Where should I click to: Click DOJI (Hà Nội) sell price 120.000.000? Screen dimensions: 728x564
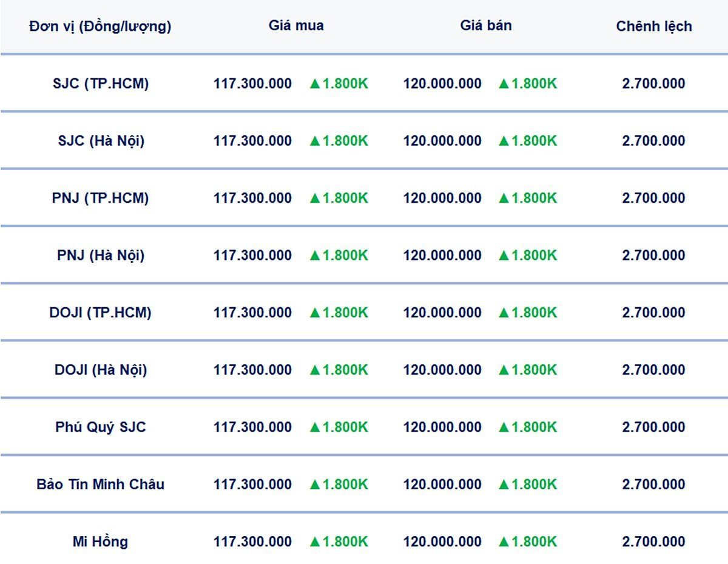click(442, 370)
